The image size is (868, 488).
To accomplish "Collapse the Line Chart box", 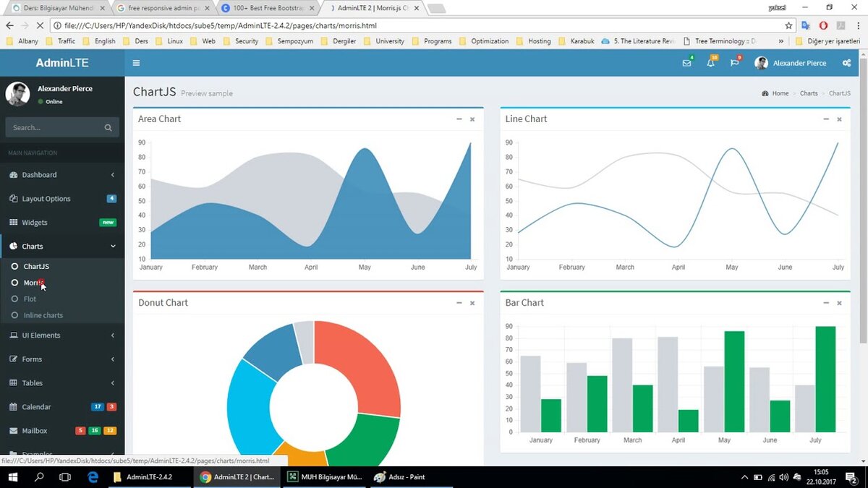I will coord(825,119).
